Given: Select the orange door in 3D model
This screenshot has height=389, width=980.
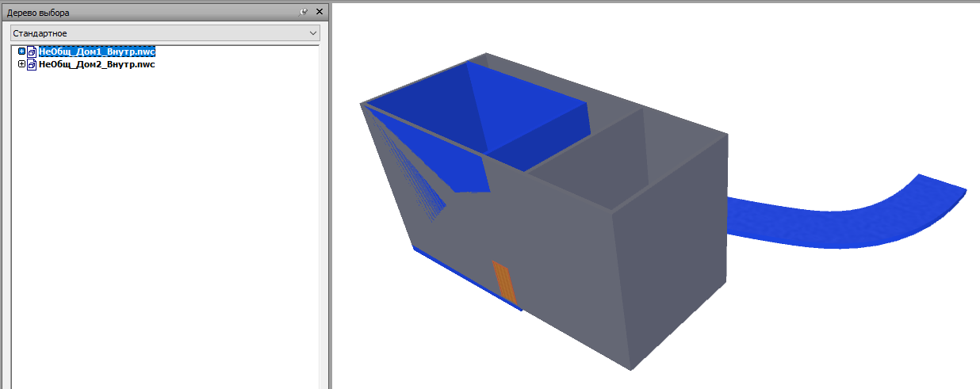Looking at the screenshot, I should [504, 282].
